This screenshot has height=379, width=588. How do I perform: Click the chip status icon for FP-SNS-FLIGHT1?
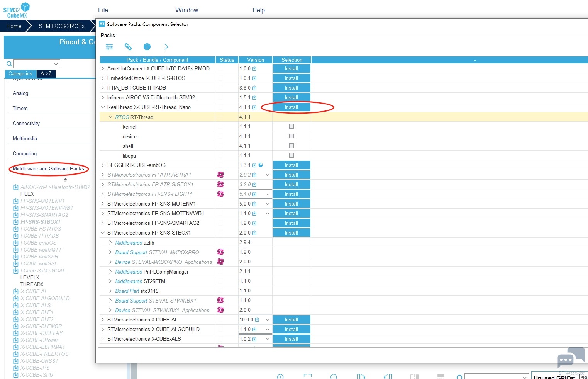[x=220, y=194]
